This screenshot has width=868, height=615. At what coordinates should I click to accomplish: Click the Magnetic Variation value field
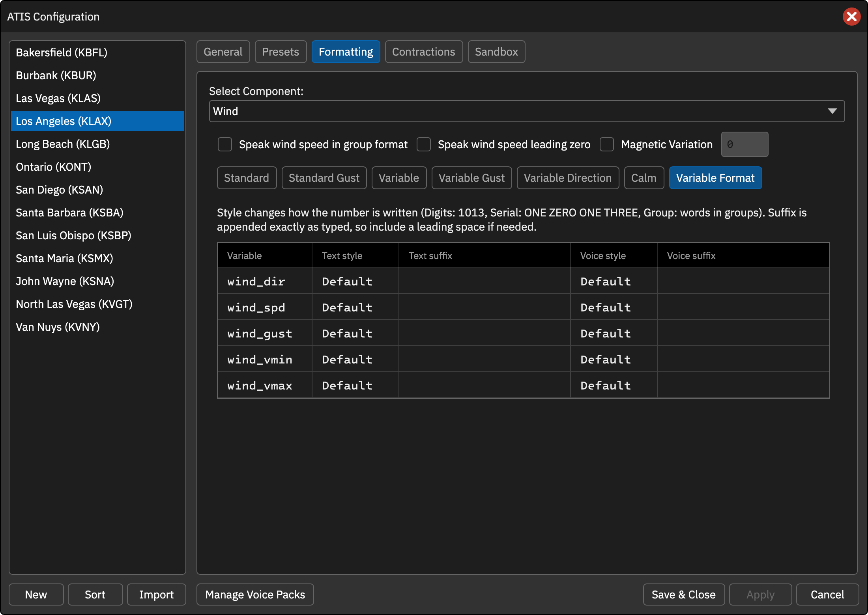click(745, 144)
